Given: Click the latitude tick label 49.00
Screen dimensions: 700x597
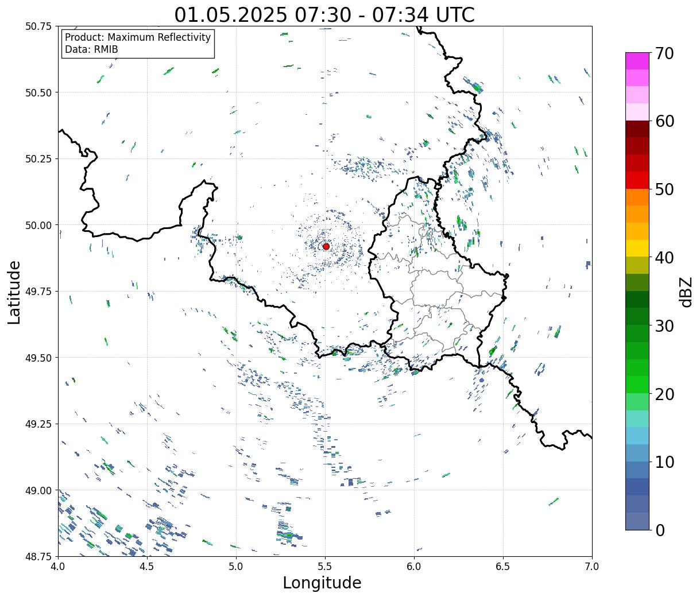Looking at the screenshot, I should (38, 490).
